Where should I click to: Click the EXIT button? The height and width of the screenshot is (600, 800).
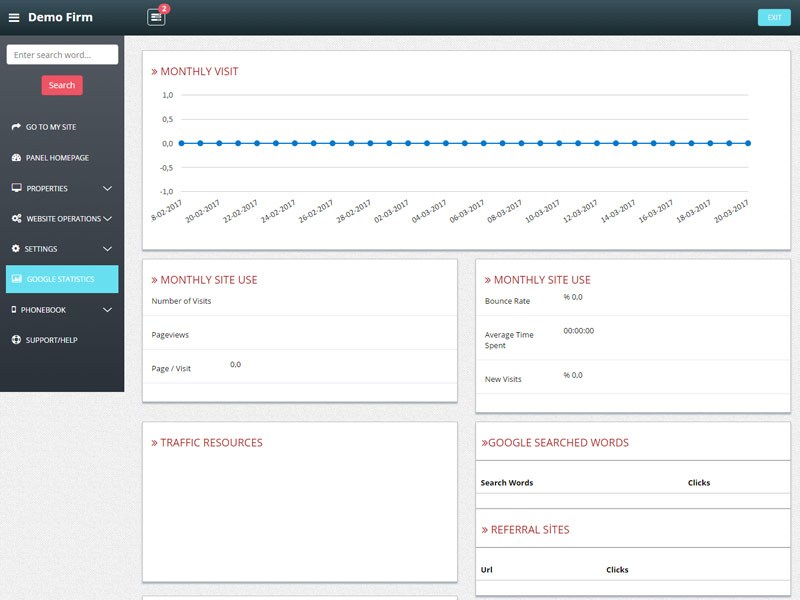(x=774, y=17)
